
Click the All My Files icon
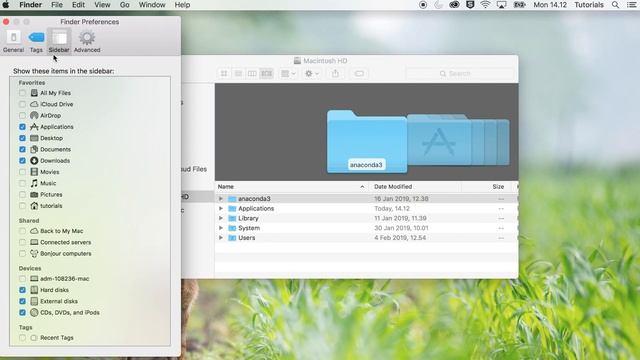click(x=34, y=93)
